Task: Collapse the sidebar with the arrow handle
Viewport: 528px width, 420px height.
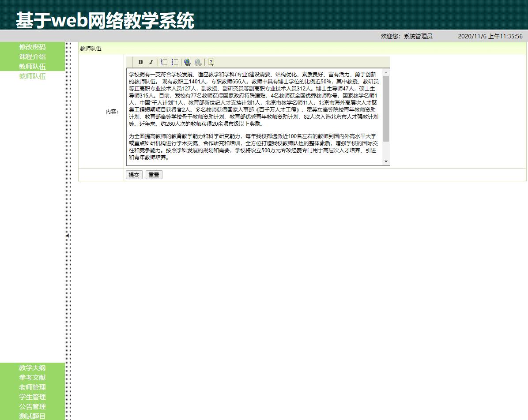Action: (x=67, y=235)
